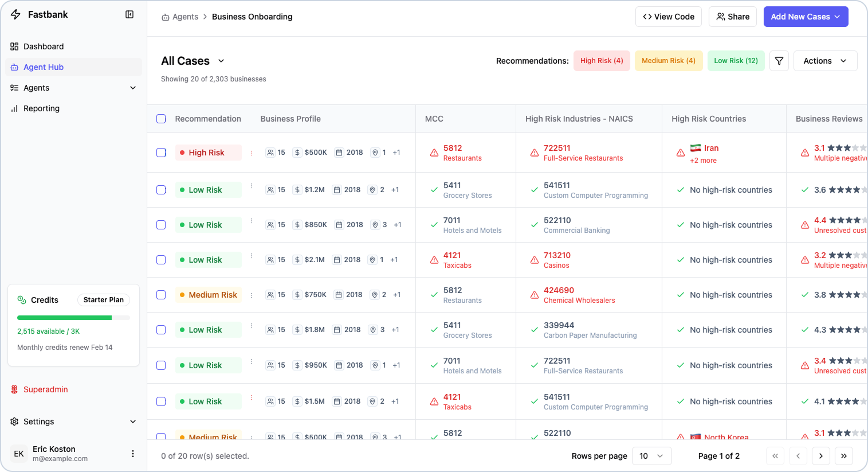The image size is (868, 472).
Task: Go to next page arrow
Action: (x=821, y=456)
